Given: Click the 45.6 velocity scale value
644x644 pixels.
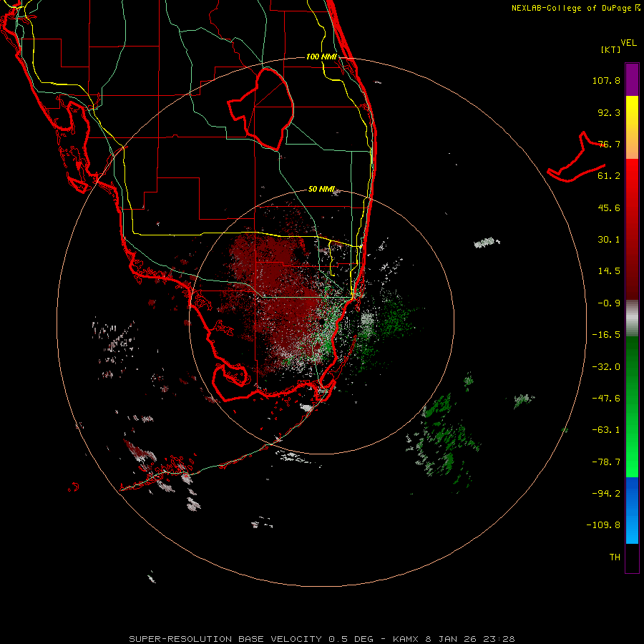Looking at the screenshot, I should (x=609, y=208).
